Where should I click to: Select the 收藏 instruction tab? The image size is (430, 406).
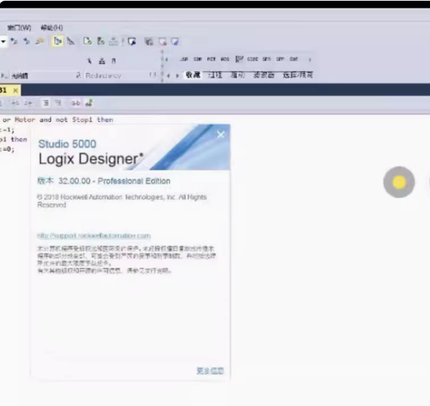click(193, 75)
